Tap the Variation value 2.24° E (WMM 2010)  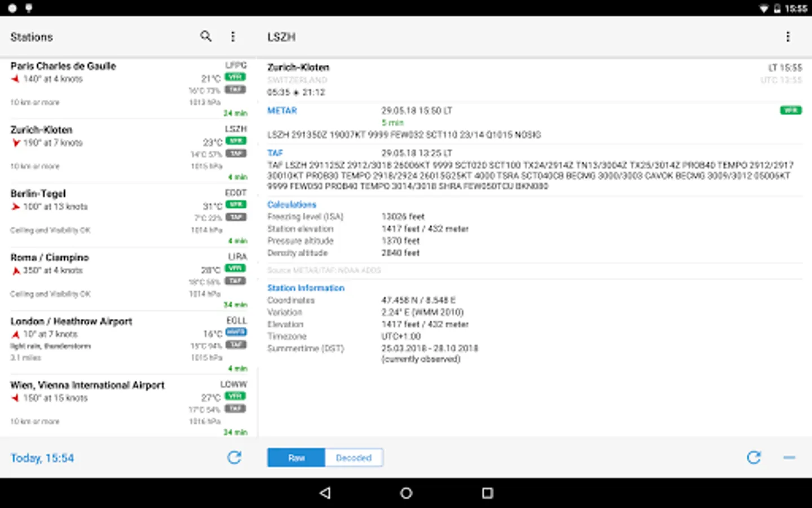(422, 312)
